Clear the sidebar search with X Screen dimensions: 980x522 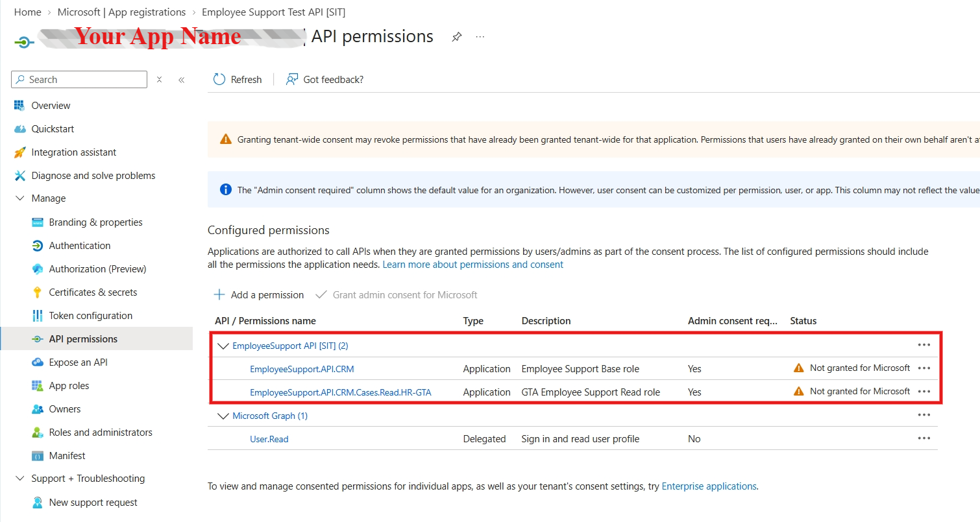pyautogui.click(x=160, y=79)
